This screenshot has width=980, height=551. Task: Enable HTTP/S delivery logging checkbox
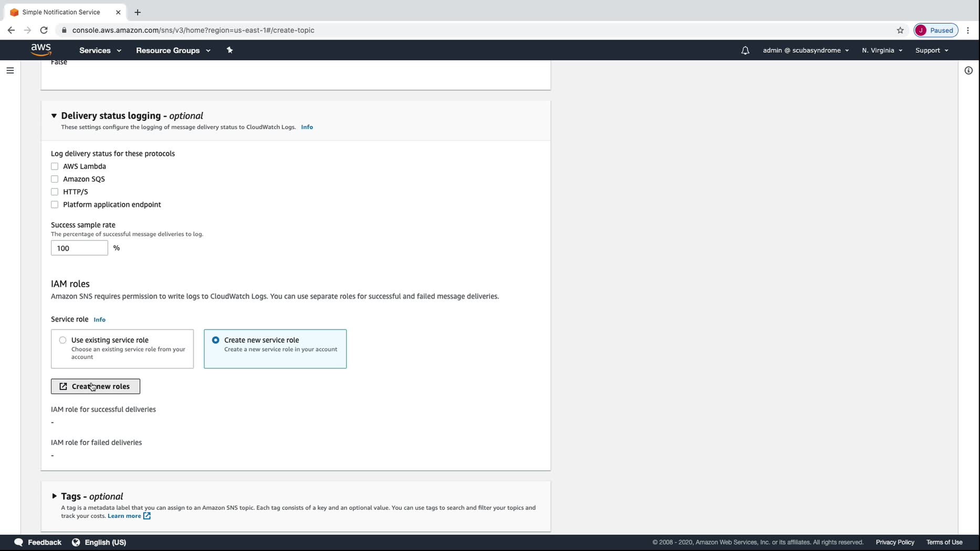pos(55,192)
